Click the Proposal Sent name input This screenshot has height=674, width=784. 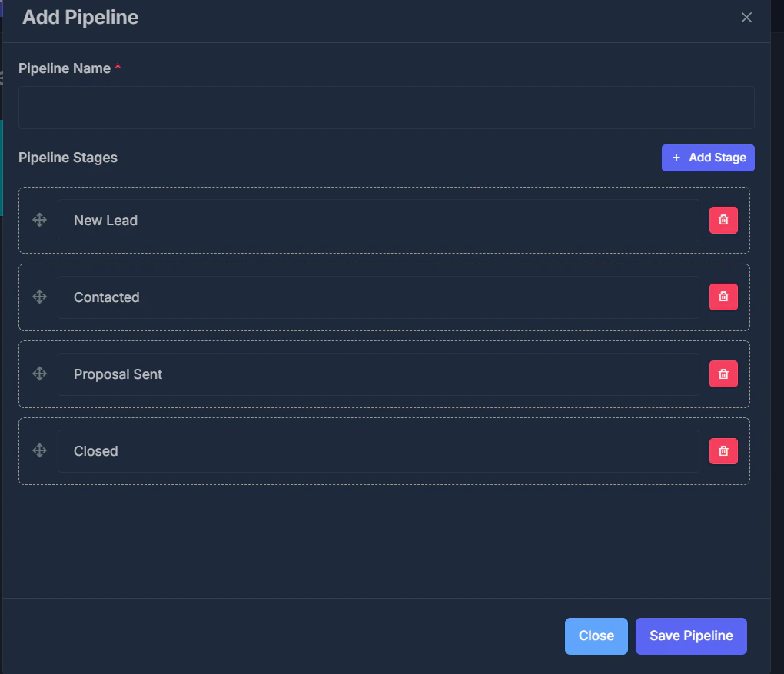coord(377,374)
